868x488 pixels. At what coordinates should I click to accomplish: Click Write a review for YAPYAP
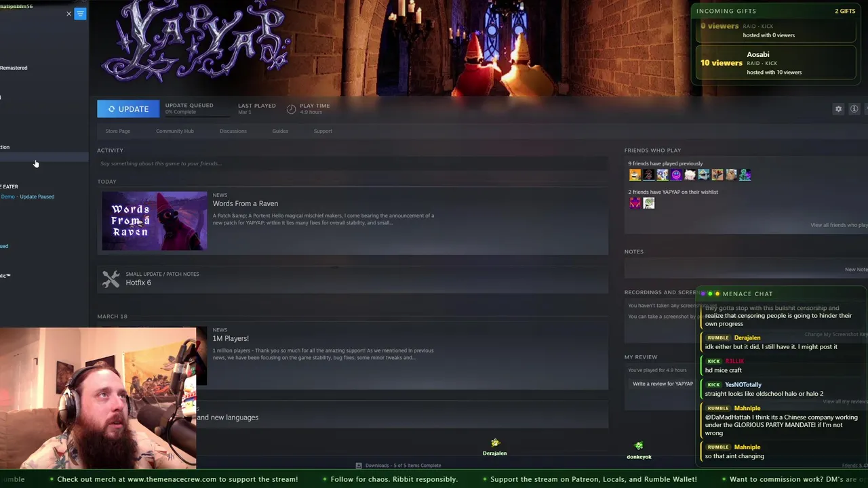663,384
